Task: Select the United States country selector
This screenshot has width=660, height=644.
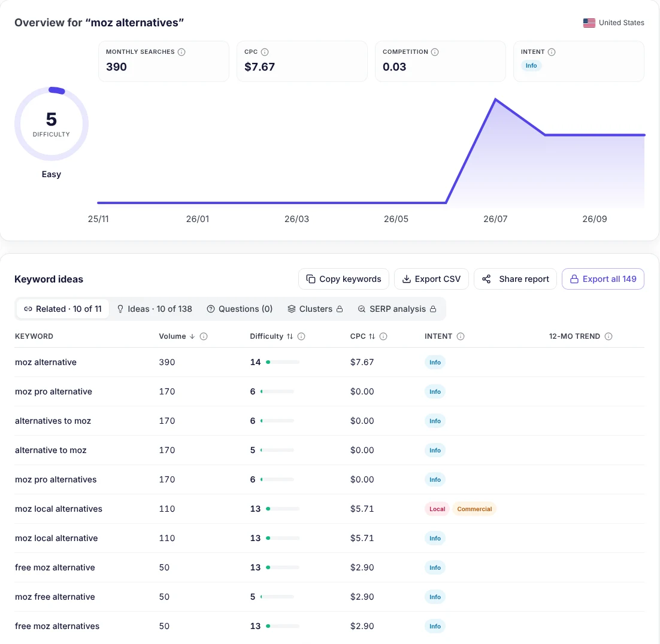Action: point(613,23)
